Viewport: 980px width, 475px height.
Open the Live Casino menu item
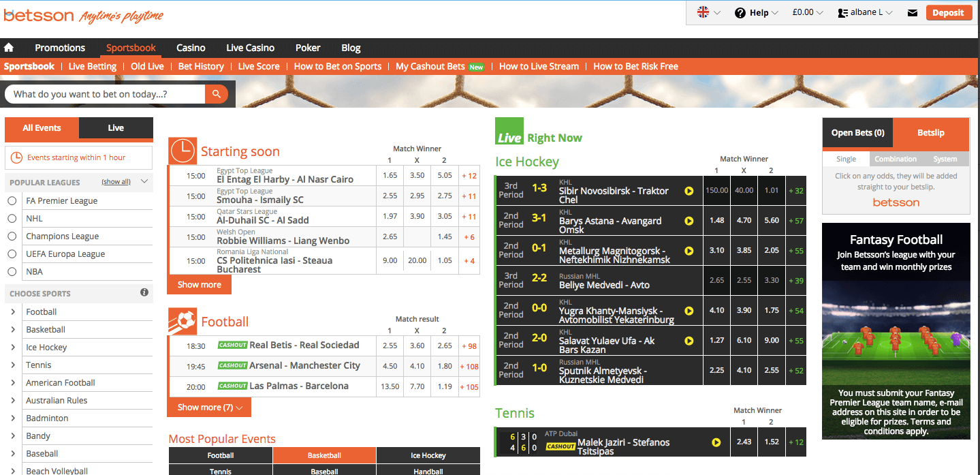(250, 48)
